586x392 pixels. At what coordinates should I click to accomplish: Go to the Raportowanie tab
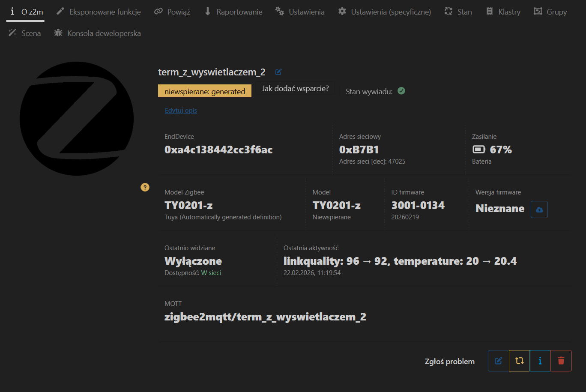[x=233, y=12]
